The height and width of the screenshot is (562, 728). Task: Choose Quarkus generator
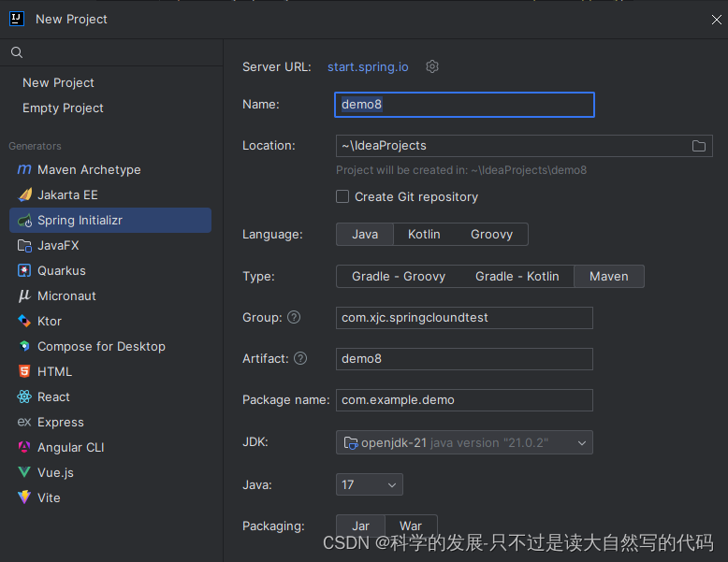110,270
